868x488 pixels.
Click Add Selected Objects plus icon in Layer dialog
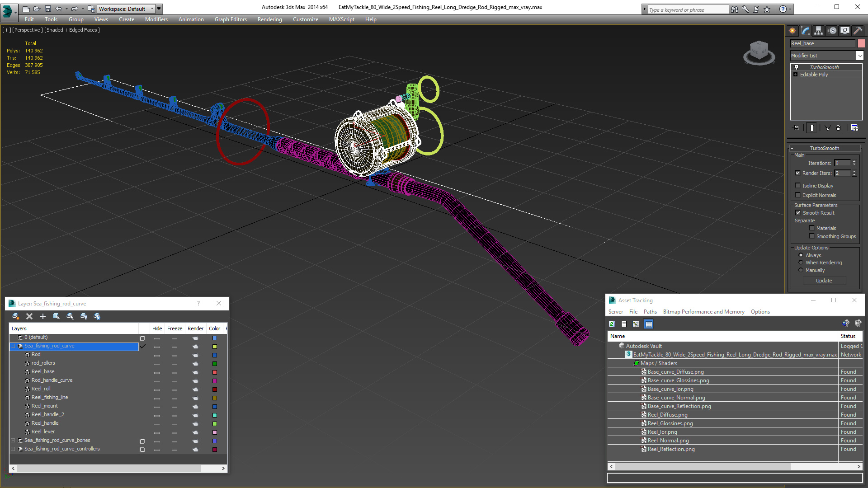coord(43,316)
